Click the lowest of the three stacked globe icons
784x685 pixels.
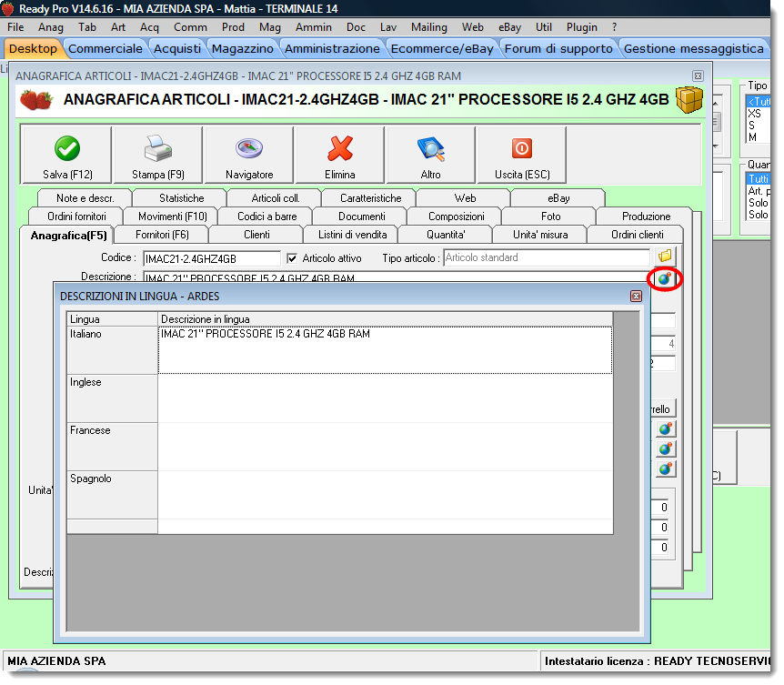tap(666, 469)
